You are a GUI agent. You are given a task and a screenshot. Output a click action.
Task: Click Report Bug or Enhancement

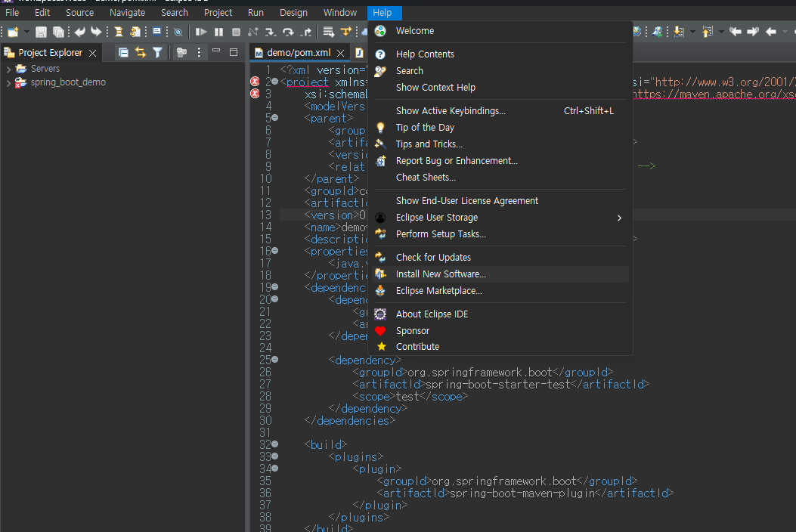500,160
